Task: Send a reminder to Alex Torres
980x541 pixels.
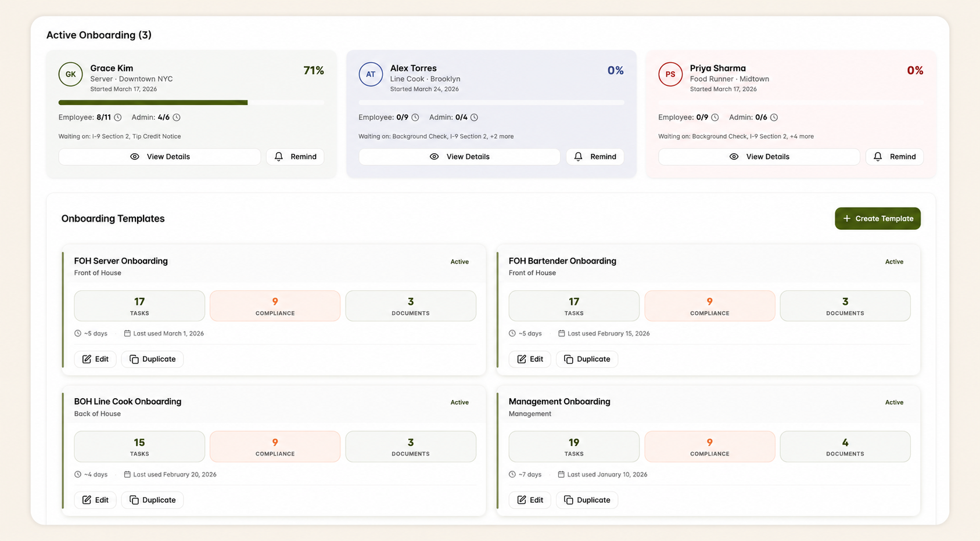Action: pos(595,157)
